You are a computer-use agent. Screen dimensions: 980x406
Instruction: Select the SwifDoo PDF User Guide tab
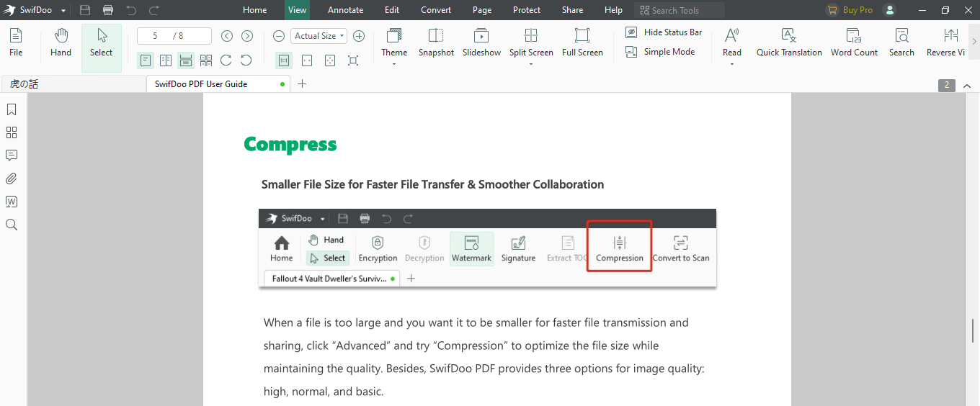[218, 84]
